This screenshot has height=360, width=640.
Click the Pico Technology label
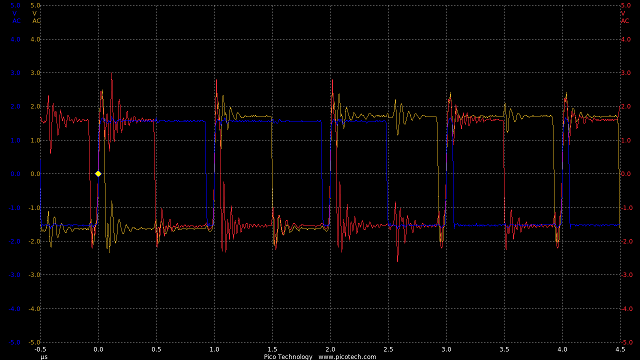coord(288,357)
